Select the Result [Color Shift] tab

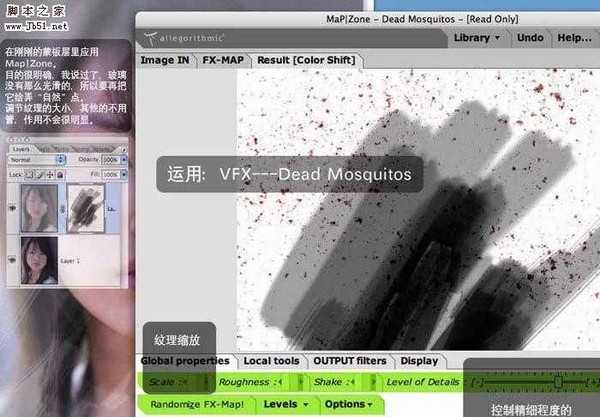click(306, 60)
